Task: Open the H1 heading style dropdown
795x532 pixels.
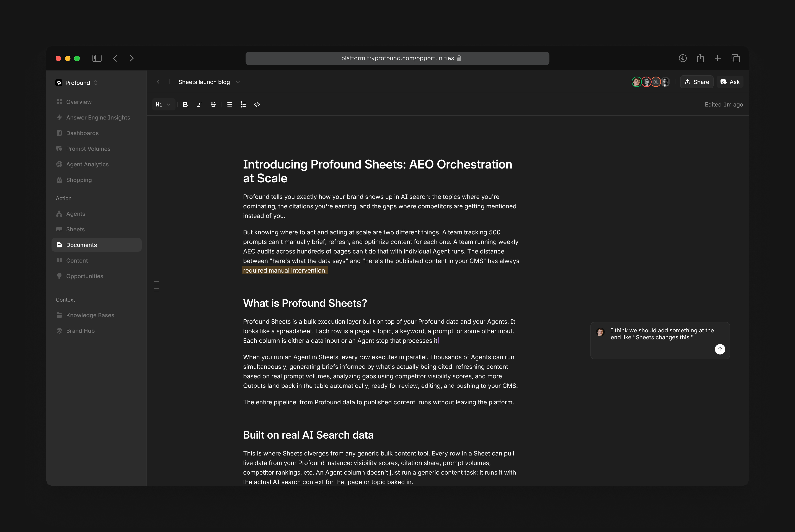Action: tap(163, 104)
